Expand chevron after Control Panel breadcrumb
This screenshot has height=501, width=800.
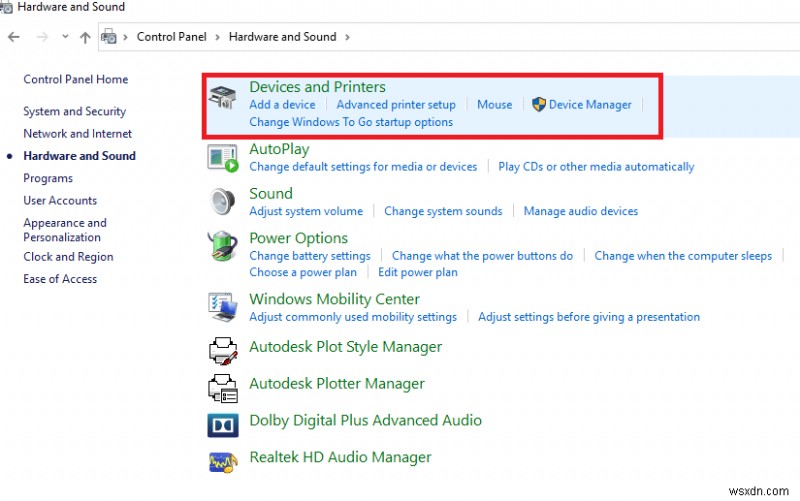(219, 37)
